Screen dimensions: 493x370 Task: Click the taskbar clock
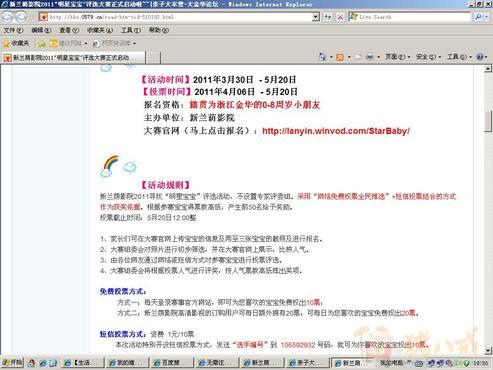[x=480, y=363]
